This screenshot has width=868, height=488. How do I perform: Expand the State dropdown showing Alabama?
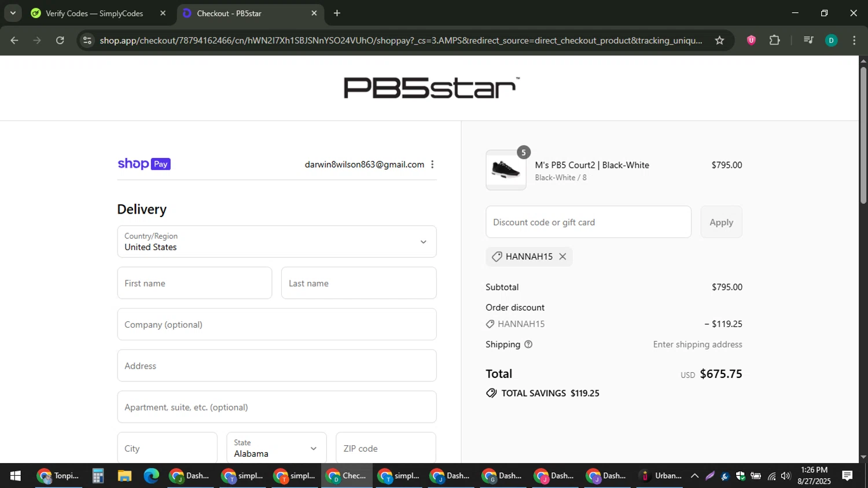[277, 448]
